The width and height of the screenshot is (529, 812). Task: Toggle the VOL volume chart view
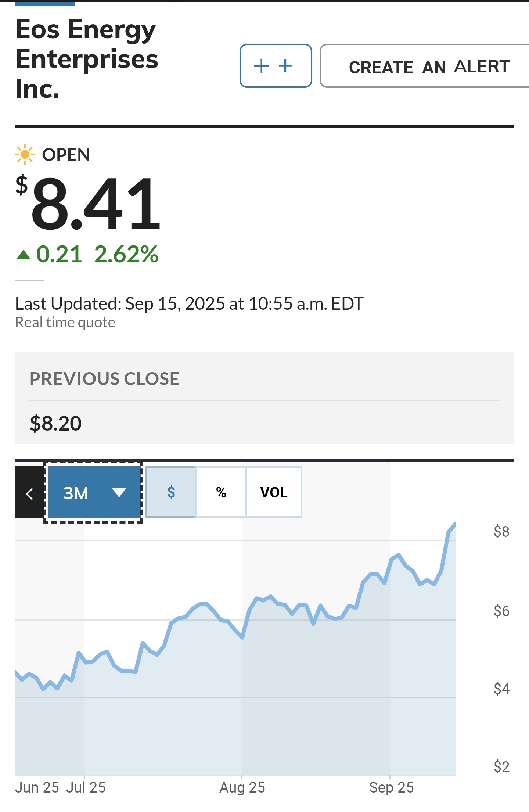click(x=274, y=492)
